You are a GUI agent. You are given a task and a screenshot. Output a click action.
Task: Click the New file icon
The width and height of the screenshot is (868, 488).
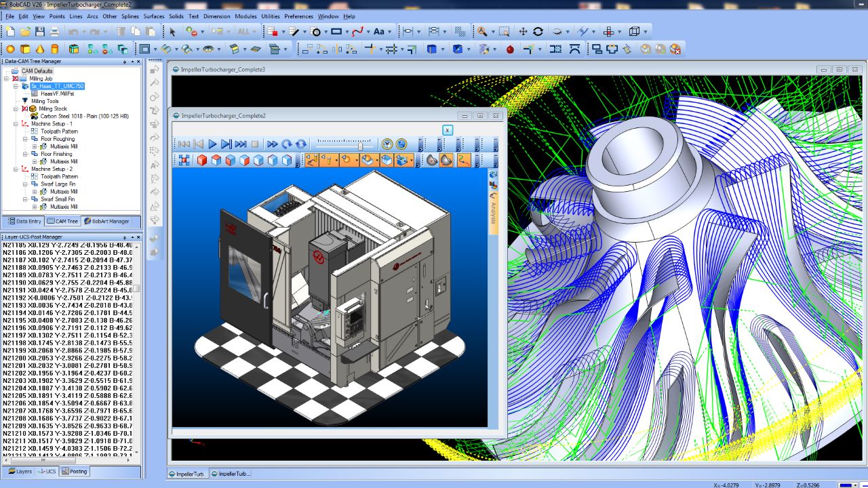coord(10,31)
